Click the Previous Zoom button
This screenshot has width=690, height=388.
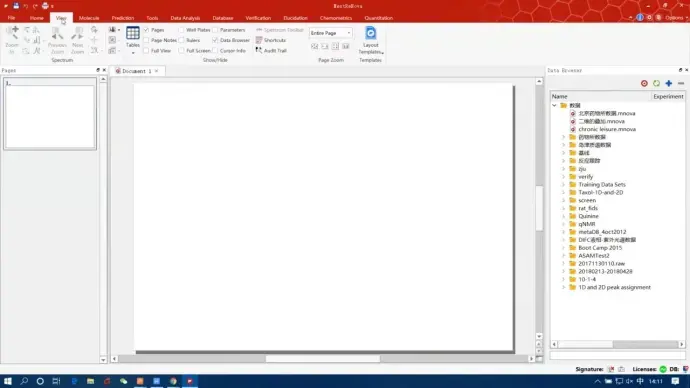(x=57, y=40)
